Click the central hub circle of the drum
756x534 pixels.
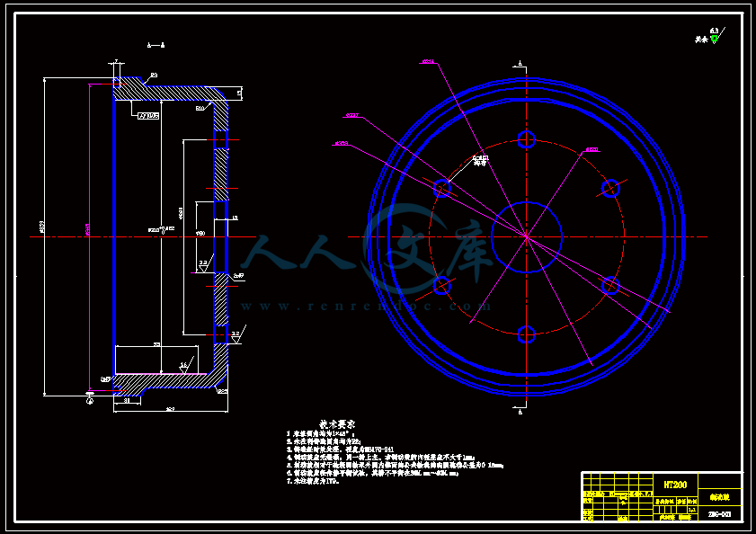(527, 236)
